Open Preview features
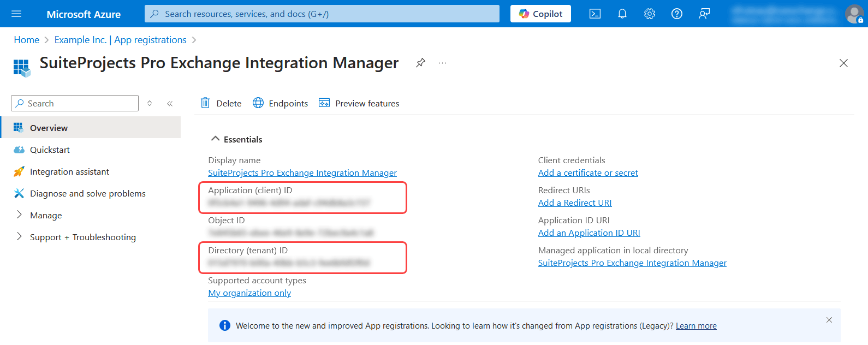This screenshot has width=868, height=345. (x=359, y=103)
